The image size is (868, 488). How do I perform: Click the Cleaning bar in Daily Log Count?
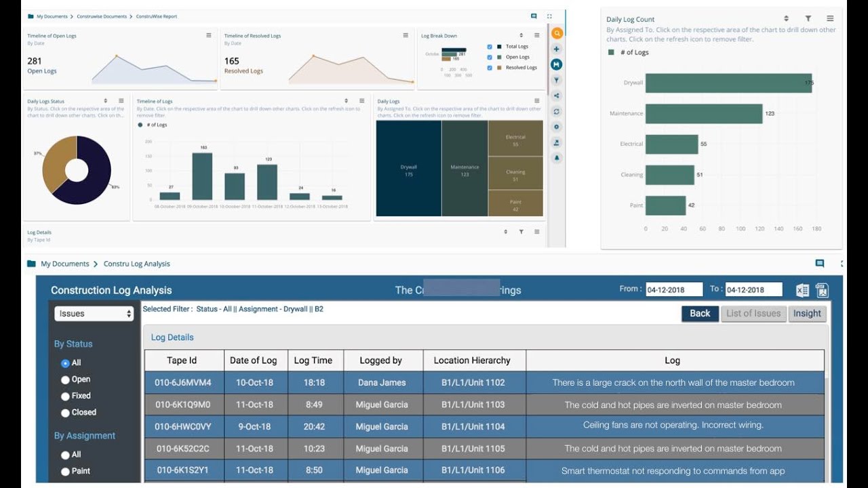pos(670,175)
